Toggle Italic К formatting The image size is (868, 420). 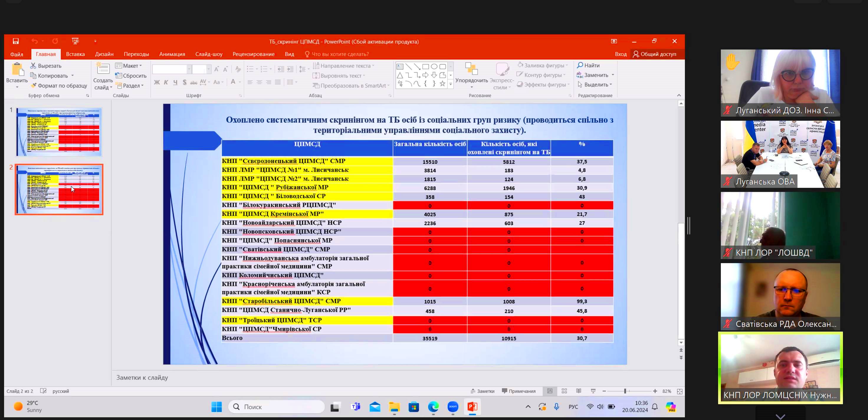(x=166, y=82)
